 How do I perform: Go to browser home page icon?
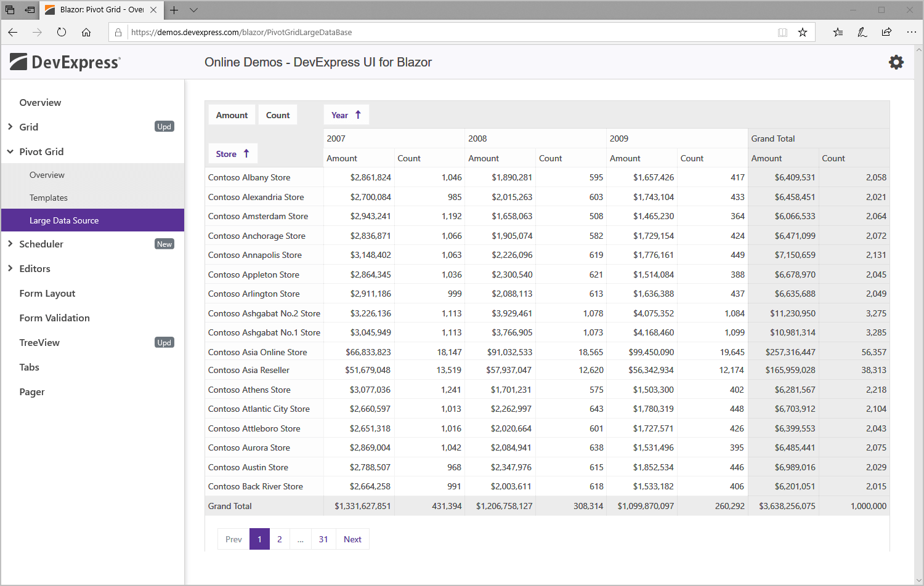[x=86, y=33]
